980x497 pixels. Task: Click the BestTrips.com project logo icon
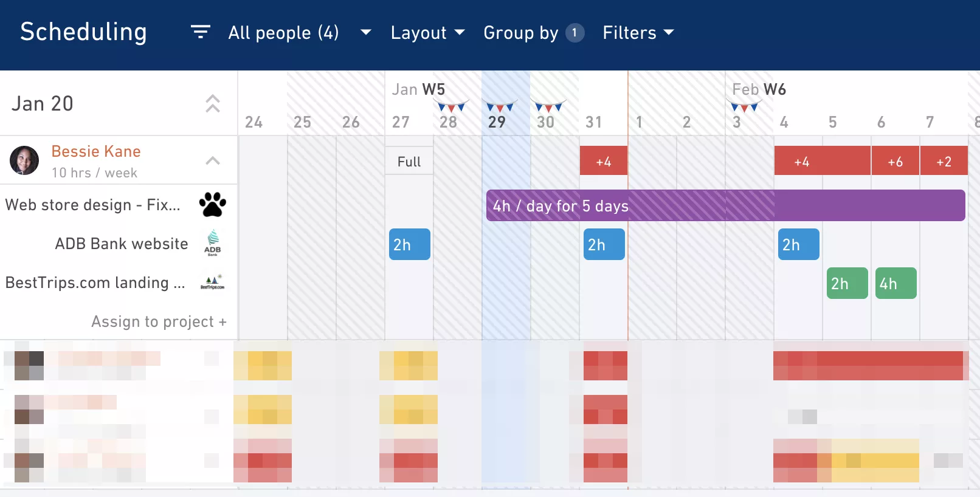[212, 283]
